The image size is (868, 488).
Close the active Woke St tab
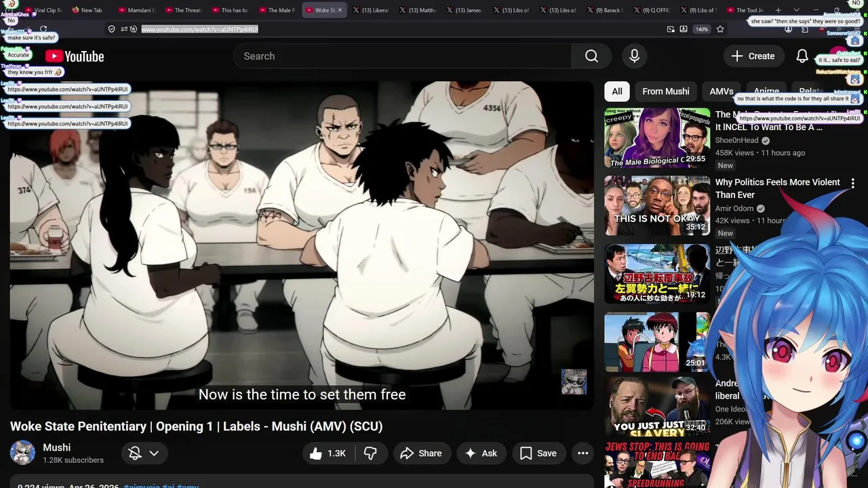[340, 10]
